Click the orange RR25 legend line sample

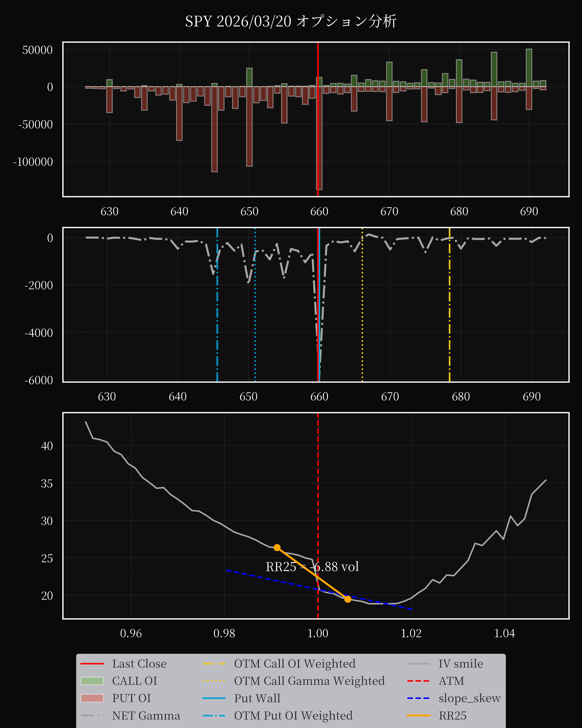418,715
